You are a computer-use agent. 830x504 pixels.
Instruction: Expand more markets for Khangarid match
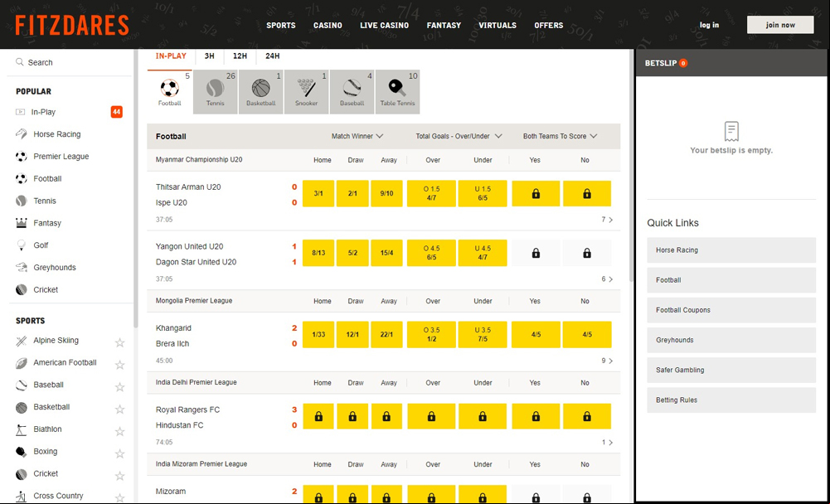click(607, 361)
